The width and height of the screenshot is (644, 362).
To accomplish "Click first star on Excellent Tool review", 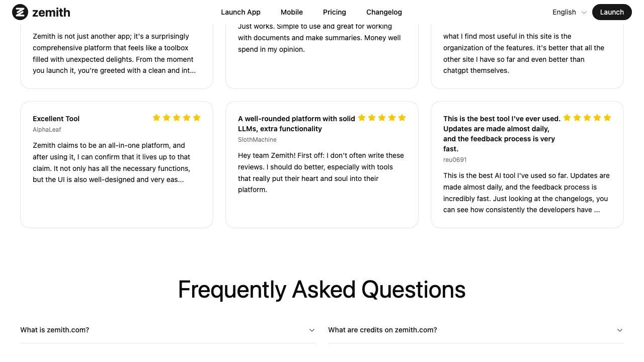I will (x=156, y=118).
